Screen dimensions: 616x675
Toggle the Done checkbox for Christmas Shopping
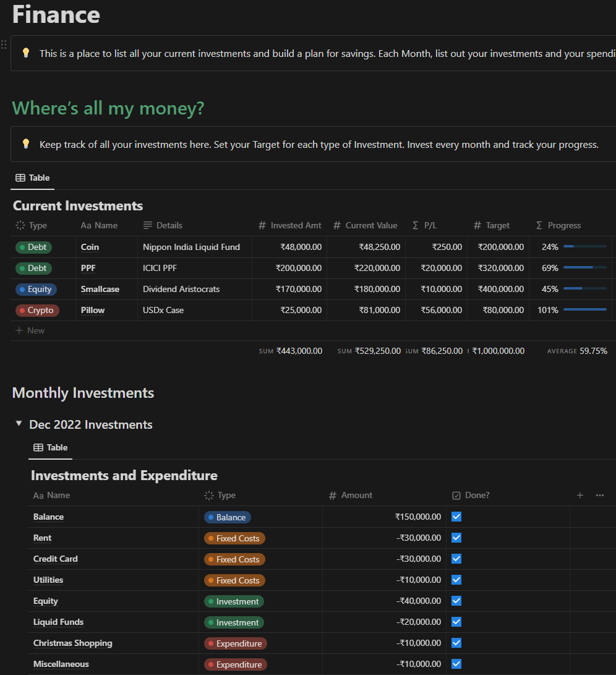(456, 643)
